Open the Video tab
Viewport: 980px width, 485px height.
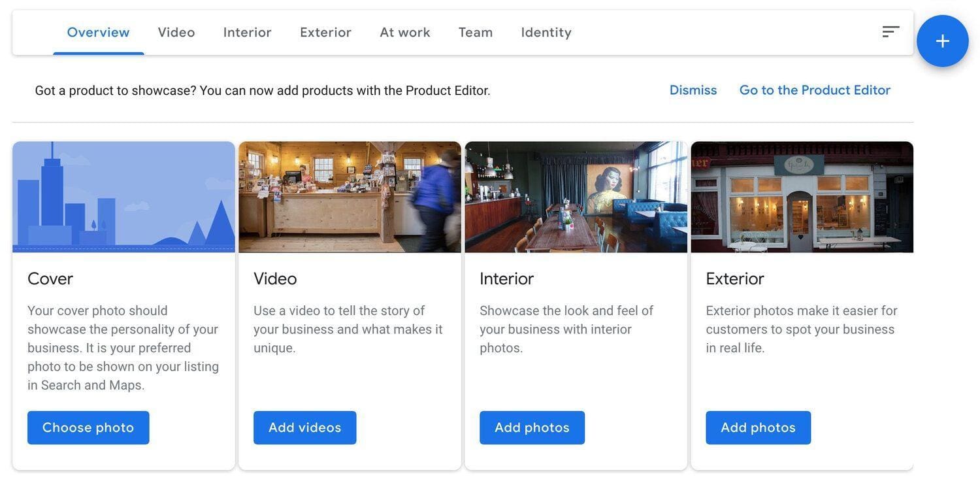coord(176,32)
